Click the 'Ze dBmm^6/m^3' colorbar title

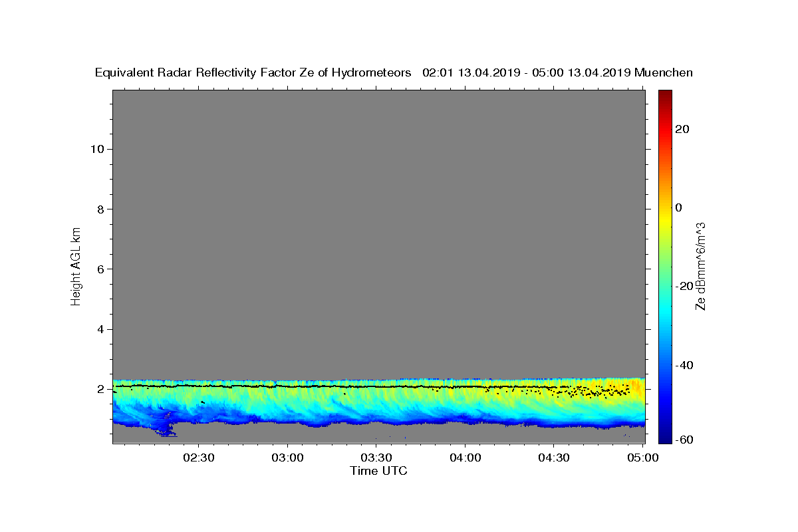tap(700, 266)
